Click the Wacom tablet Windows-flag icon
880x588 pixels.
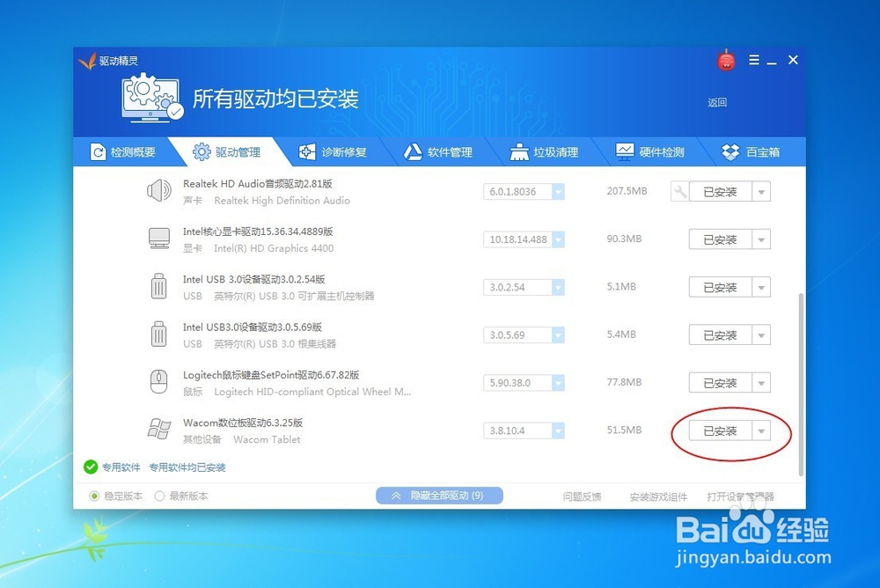(159, 429)
